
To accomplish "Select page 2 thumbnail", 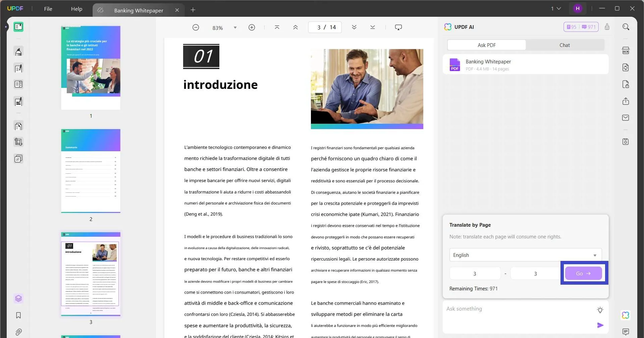I will point(91,171).
